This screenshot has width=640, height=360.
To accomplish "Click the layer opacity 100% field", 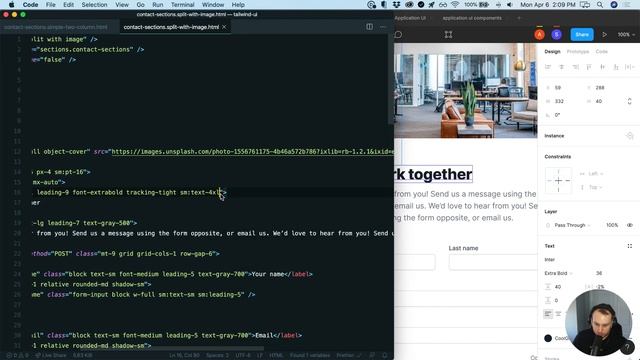I will pyautogui.click(x=612, y=225).
